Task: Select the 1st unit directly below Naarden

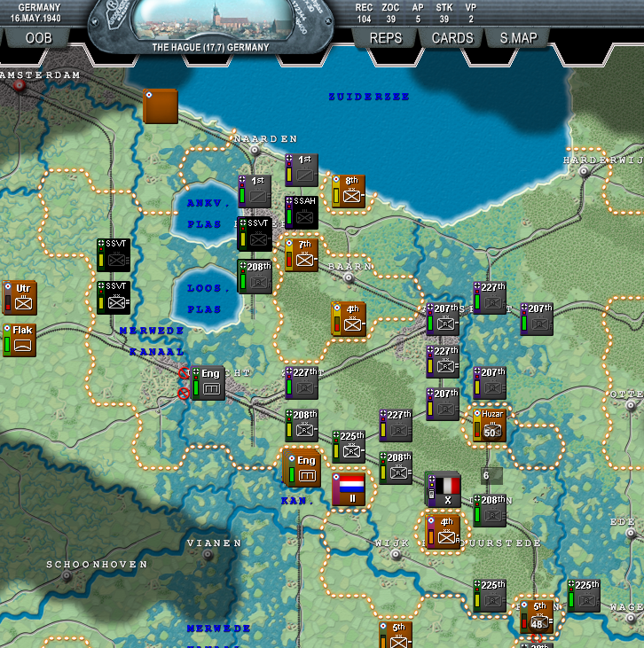Action: (255, 191)
